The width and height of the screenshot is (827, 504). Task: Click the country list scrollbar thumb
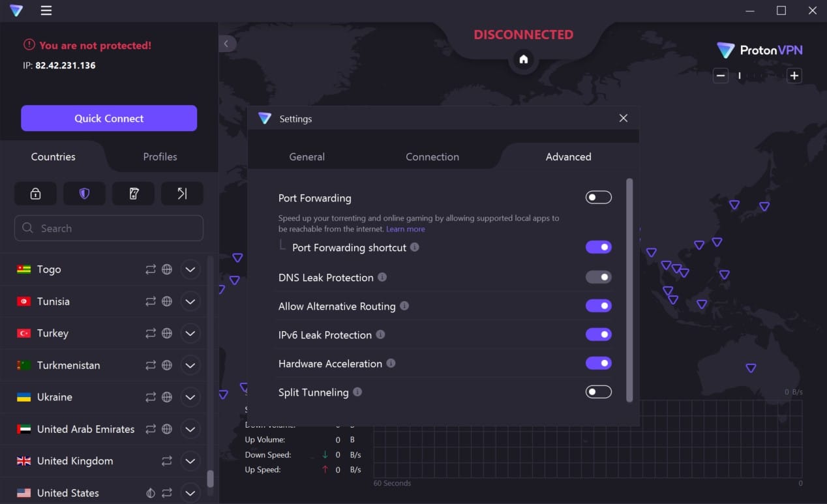210,479
